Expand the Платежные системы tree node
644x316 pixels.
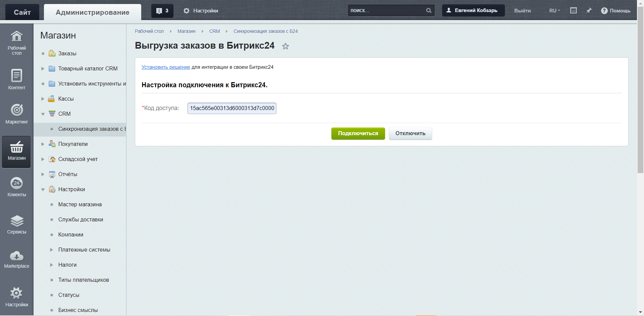(x=51, y=250)
